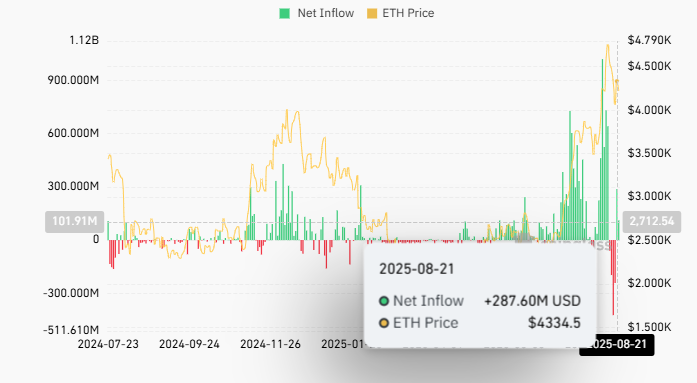Click the $4.790K right axis label
697x383 pixels.
(649, 40)
